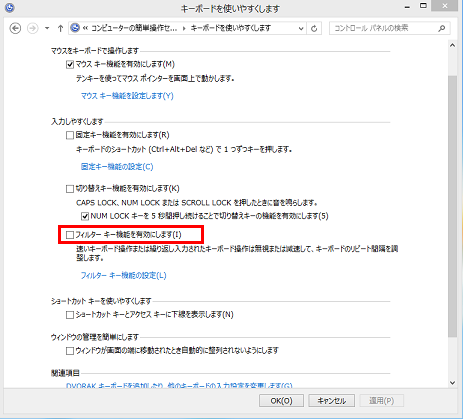Click the キャンセル button
Viewport: 463px width, 419px height.
tap(331, 400)
